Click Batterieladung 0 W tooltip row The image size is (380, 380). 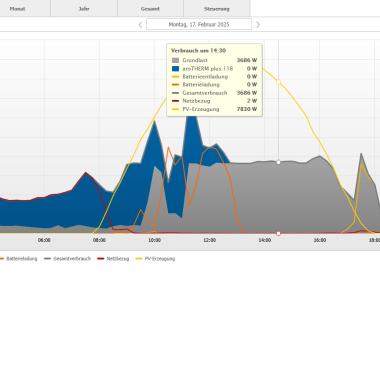214,85
